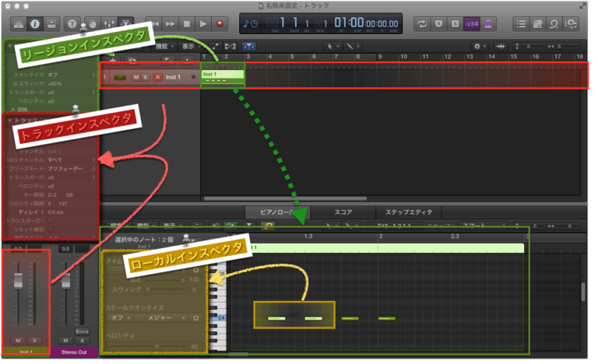Toggle the blue Catch playhead button
Viewport: 598px width, 364px height.
248,46
